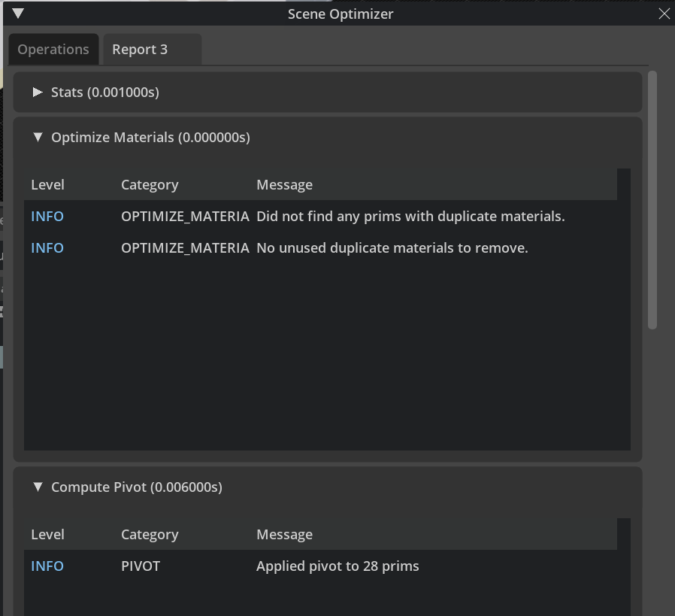
Task: Switch to the Operations tab
Action: coord(53,50)
